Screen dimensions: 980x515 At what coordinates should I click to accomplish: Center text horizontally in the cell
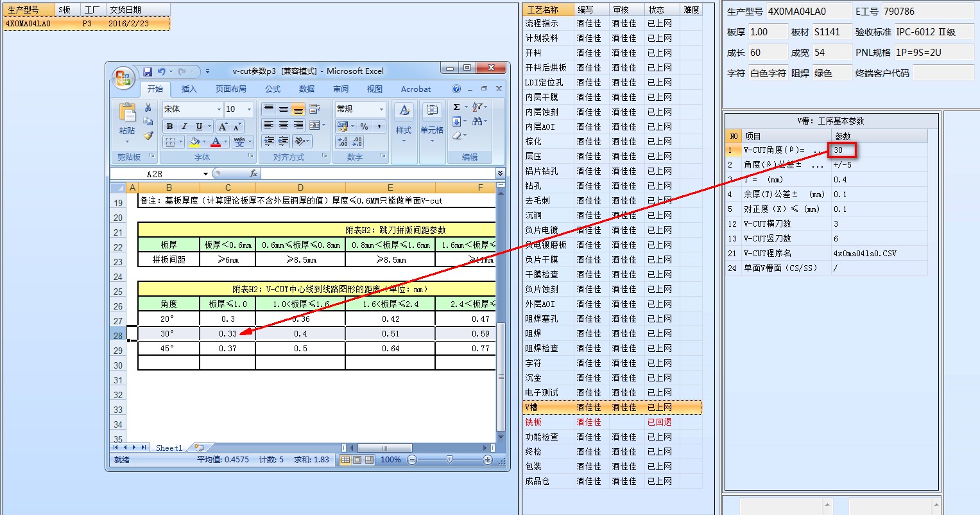[283, 125]
